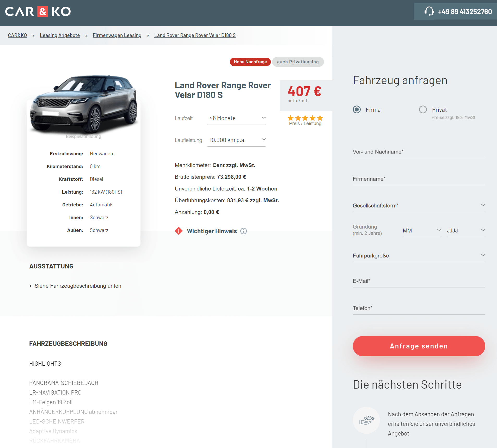Click the Range Rover Velar car image
Screen dimensions: 497x448
[x=84, y=104]
